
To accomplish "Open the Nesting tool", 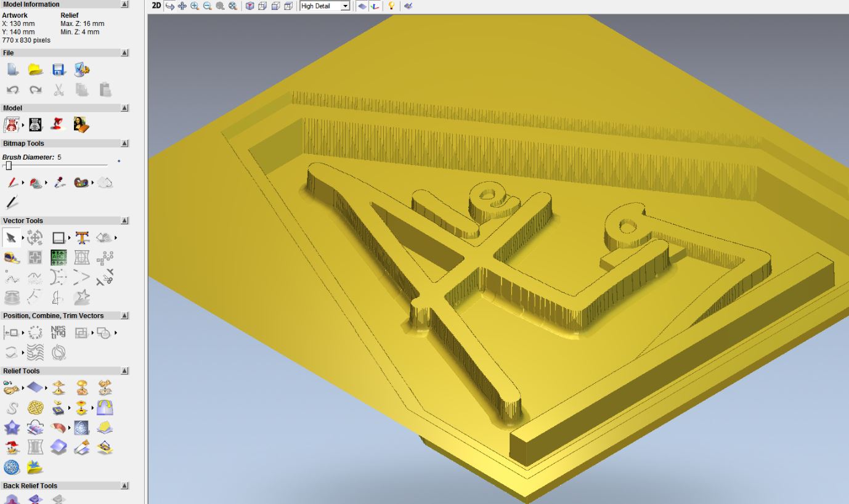I will click(x=59, y=333).
